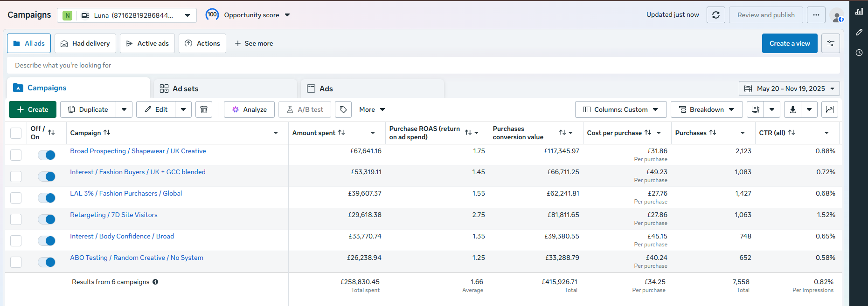Open the Edit options dropdown arrow
This screenshot has width=868, height=306.
point(183,109)
